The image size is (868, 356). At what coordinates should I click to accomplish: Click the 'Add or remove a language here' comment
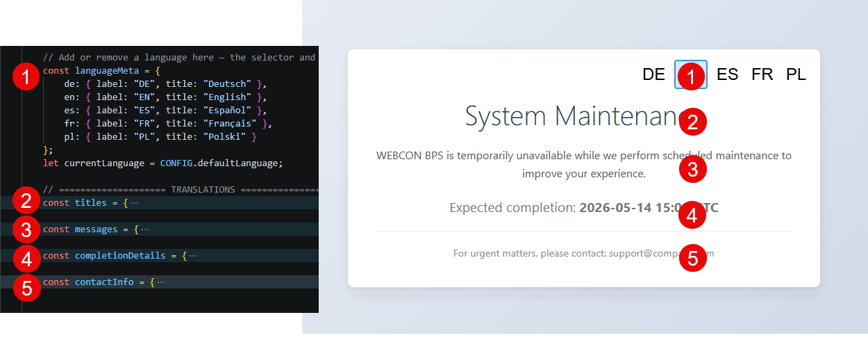pos(181,58)
